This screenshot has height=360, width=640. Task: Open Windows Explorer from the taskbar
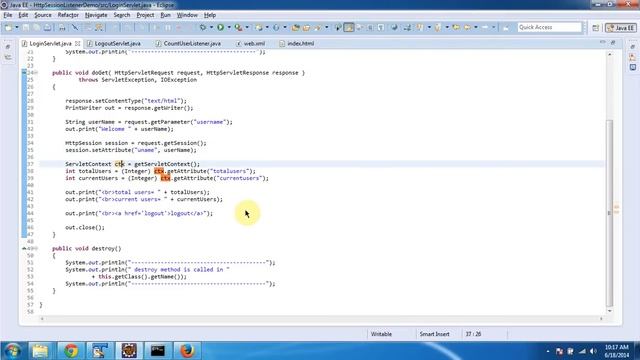(40, 351)
